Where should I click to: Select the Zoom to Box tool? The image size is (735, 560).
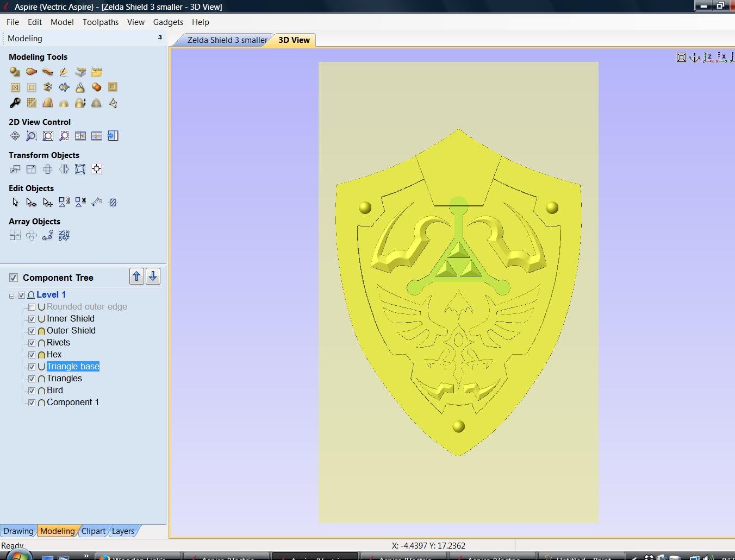click(x=31, y=136)
